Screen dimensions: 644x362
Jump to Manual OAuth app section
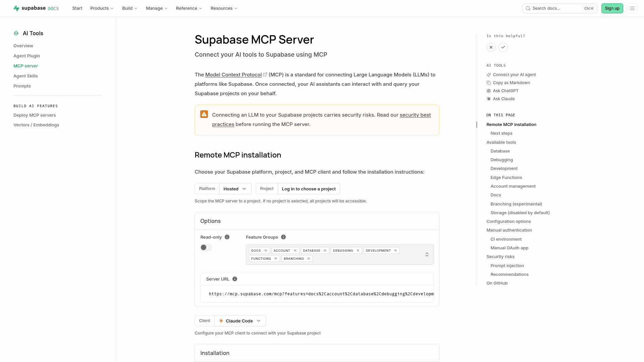tap(509, 248)
